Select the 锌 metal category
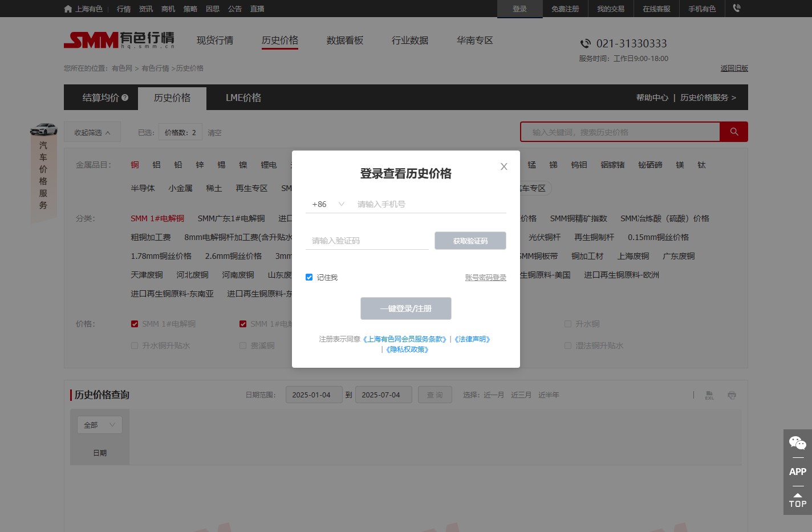 (x=200, y=165)
